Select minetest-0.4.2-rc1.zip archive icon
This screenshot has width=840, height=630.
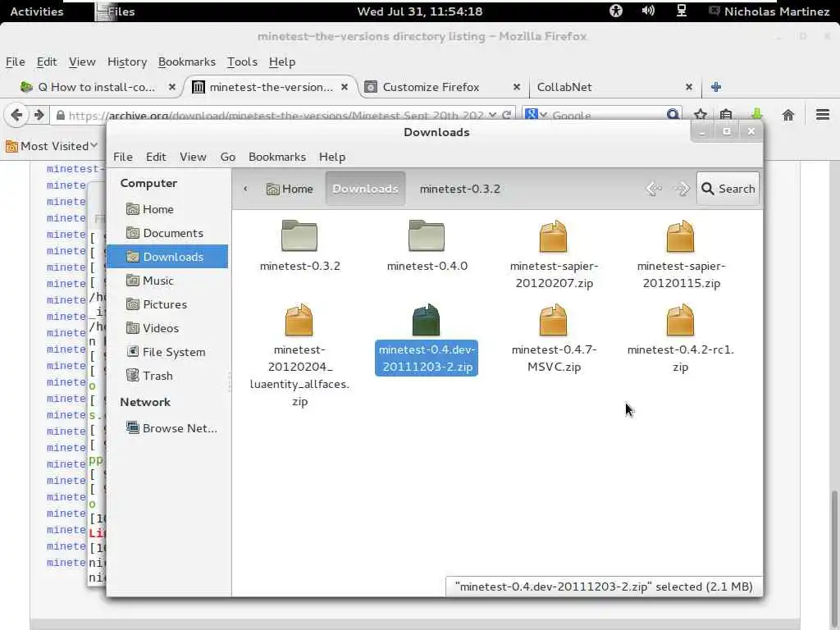pyautogui.click(x=680, y=319)
